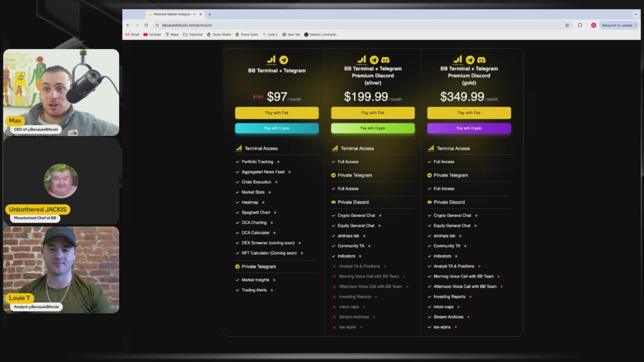This screenshot has width=644, height=362.
Task: Click Morning Voice Call with BB Team in gold plan
Action: tap(464, 277)
